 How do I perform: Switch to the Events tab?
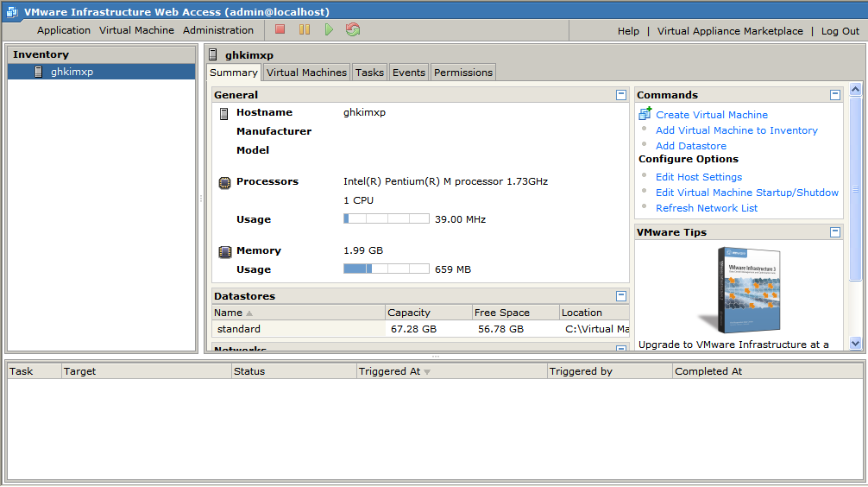[x=408, y=73]
